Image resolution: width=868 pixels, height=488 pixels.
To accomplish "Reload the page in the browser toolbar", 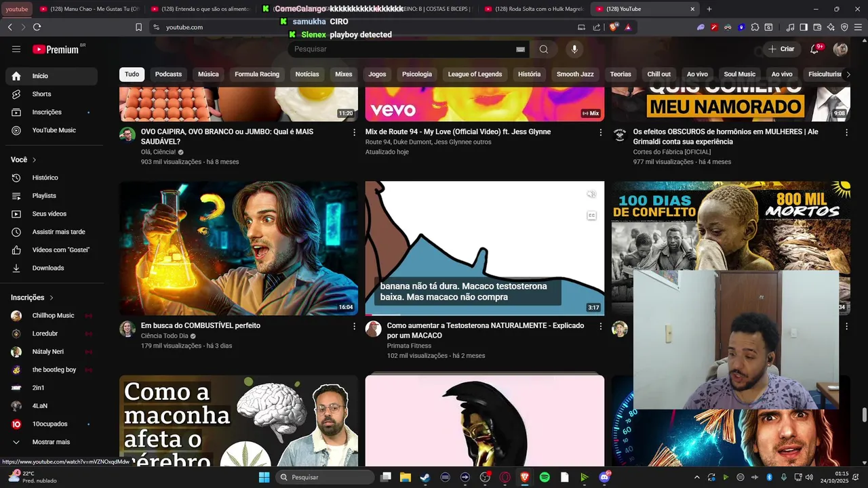I will point(37,27).
